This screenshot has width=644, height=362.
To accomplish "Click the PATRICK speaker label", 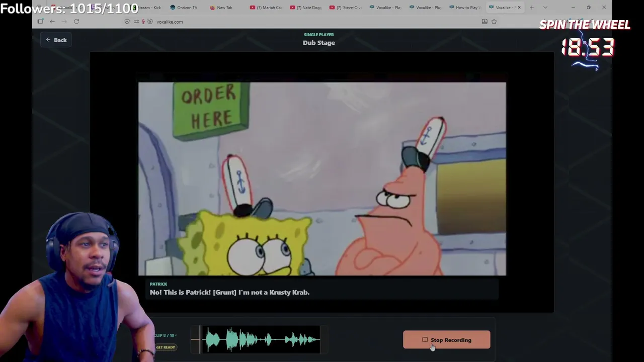I will [158, 284].
